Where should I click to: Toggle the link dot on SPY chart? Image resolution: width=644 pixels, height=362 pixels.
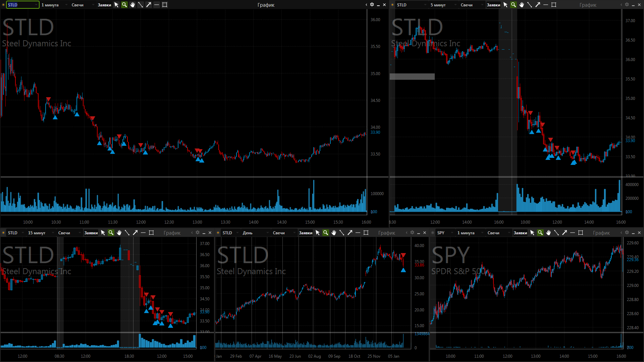point(433,233)
